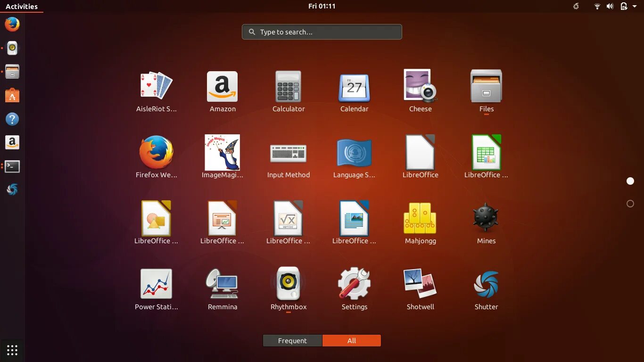The height and width of the screenshot is (362, 644).
Task: Open the Calculator app
Action: (x=289, y=92)
